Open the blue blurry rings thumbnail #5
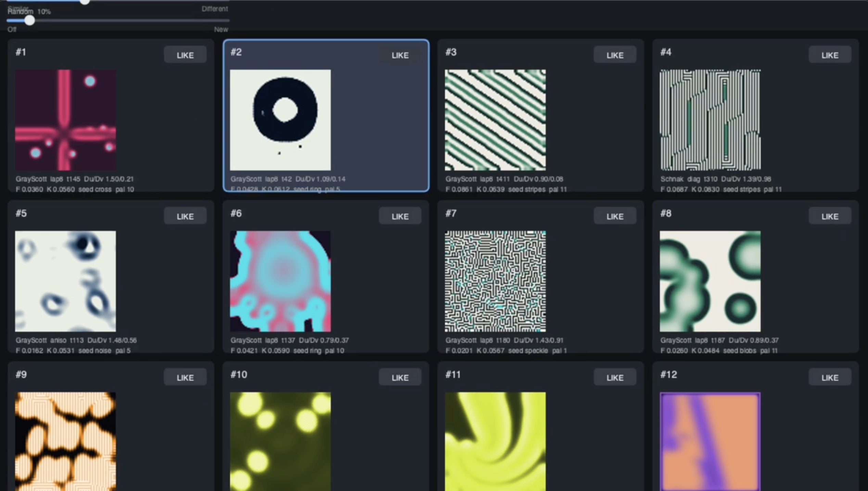The width and height of the screenshot is (868, 491). click(65, 281)
